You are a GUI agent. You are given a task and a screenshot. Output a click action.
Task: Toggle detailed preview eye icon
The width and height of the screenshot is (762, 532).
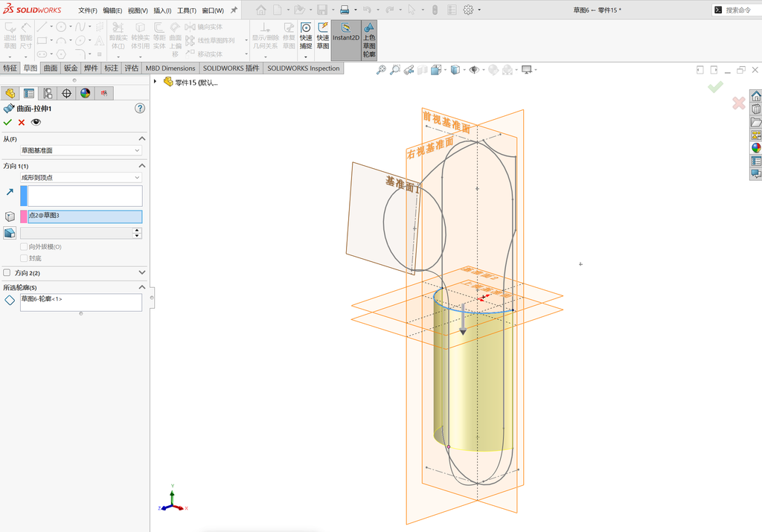pos(36,123)
